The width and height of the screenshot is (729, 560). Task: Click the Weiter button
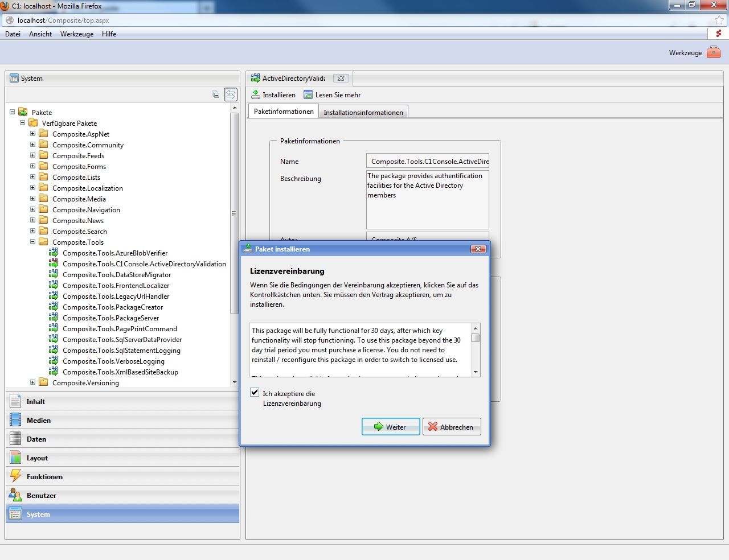[391, 427]
